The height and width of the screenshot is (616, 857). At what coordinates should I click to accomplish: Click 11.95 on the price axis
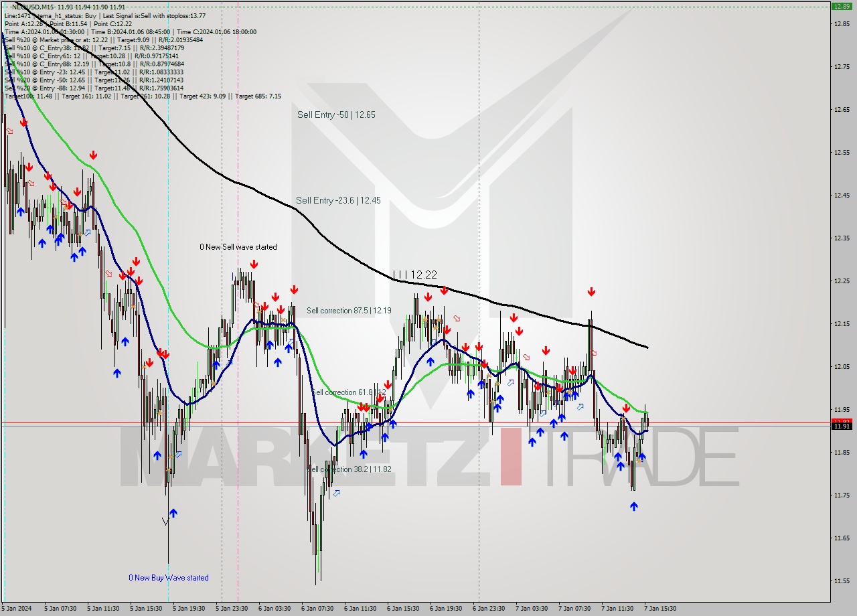[x=842, y=410]
